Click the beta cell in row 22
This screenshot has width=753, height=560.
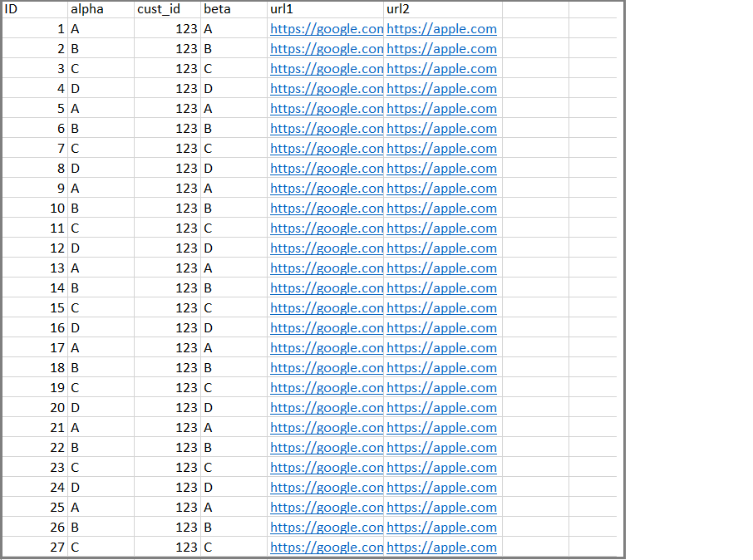click(x=234, y=448)
